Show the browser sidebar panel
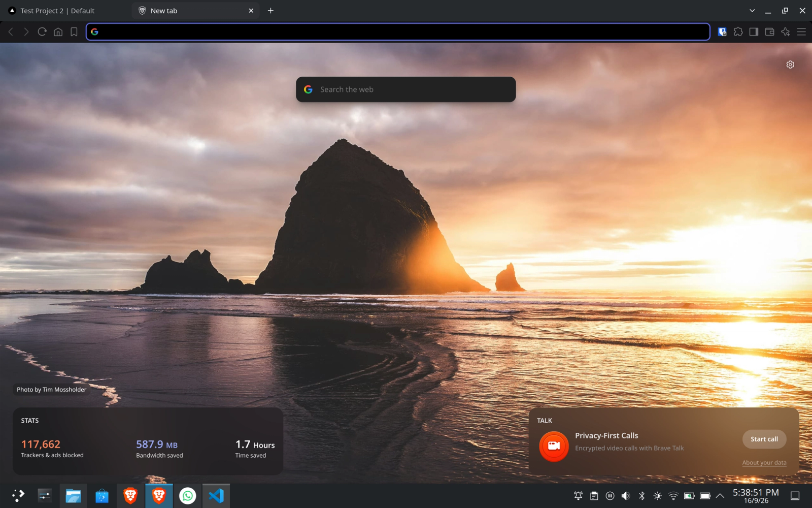Image resolution: width=812 pixels, height=508 pixels. tap(754, 31)
